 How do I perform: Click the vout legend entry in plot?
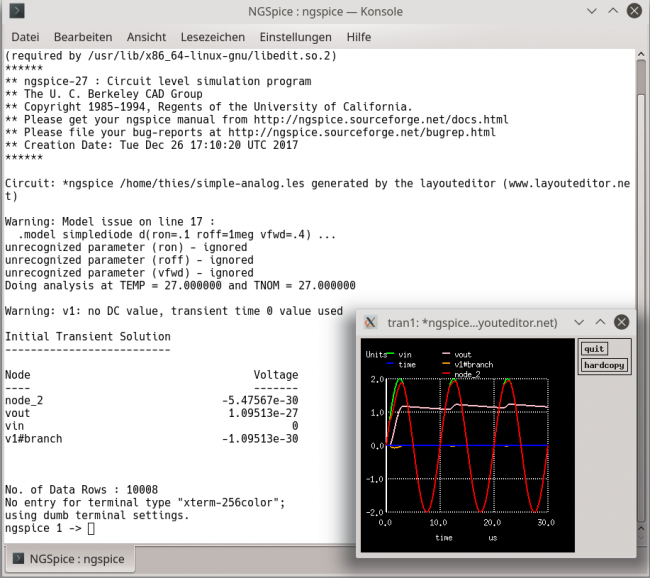[463, 355]
